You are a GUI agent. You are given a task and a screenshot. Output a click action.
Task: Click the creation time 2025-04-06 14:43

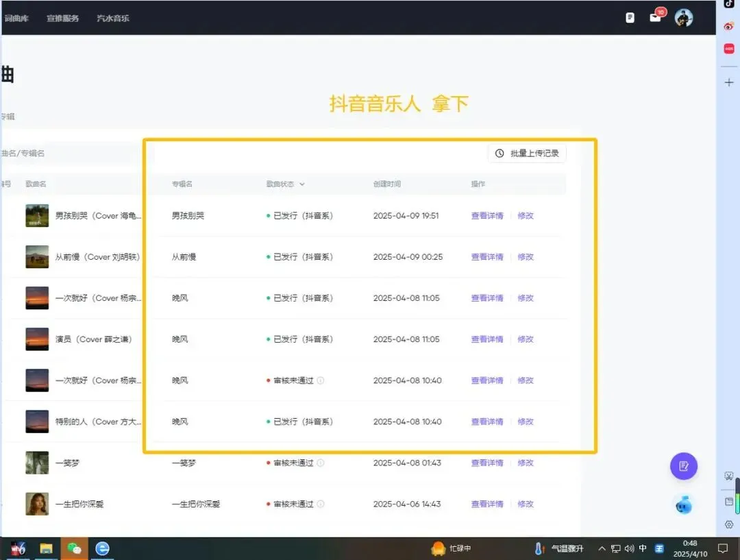[x=407, y=504]
